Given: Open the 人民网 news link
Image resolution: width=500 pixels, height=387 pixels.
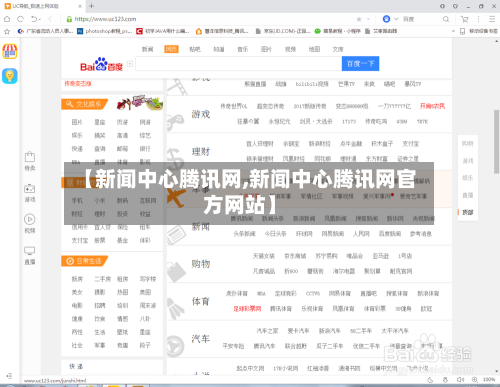Looking at the screenshot, I should 361,234.
